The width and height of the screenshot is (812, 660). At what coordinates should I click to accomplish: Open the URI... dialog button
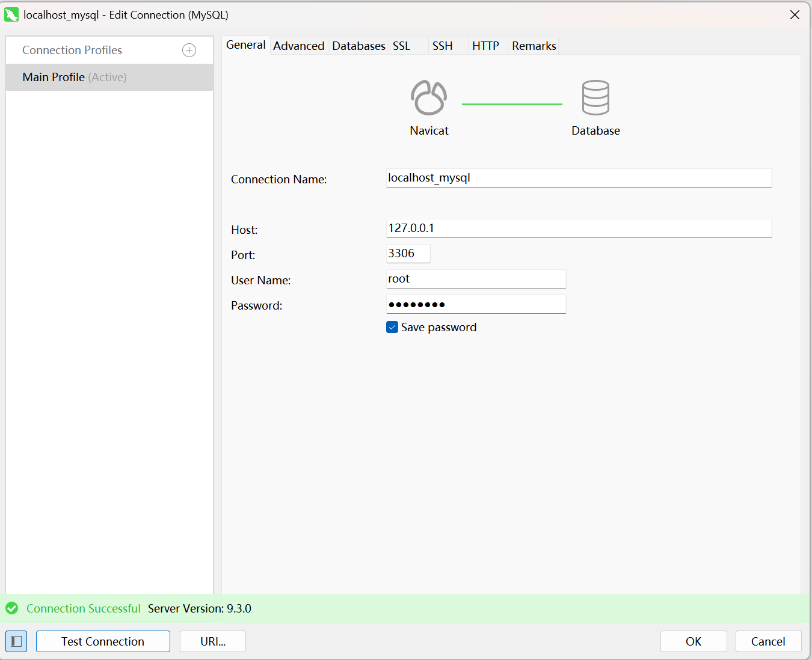(x=213, y=641)
